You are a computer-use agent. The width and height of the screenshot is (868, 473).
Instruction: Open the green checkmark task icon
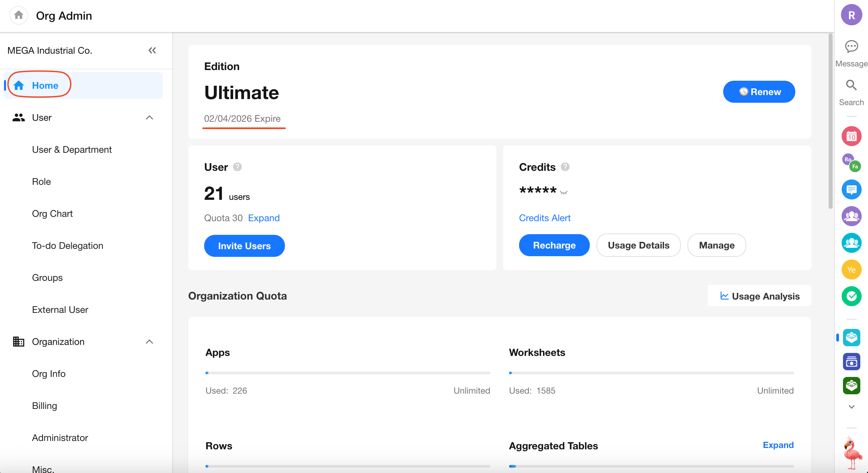[x=851, y=296]
